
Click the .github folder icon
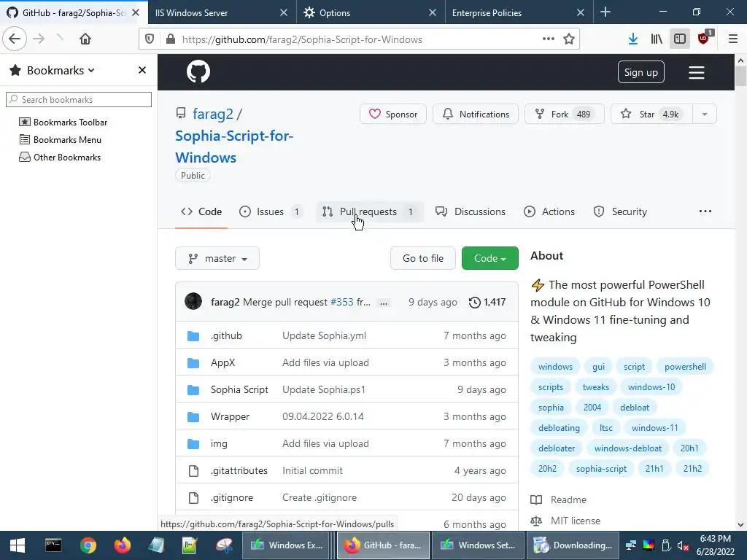193,336
